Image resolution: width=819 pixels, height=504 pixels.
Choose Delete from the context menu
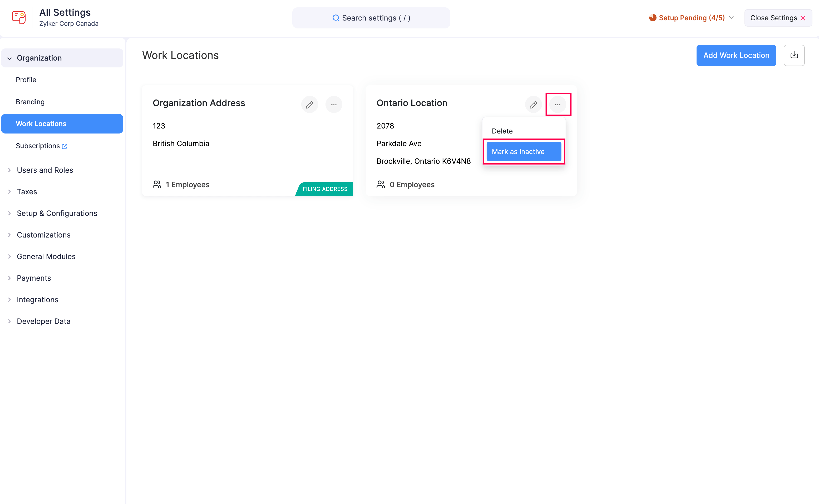(502, 131)
